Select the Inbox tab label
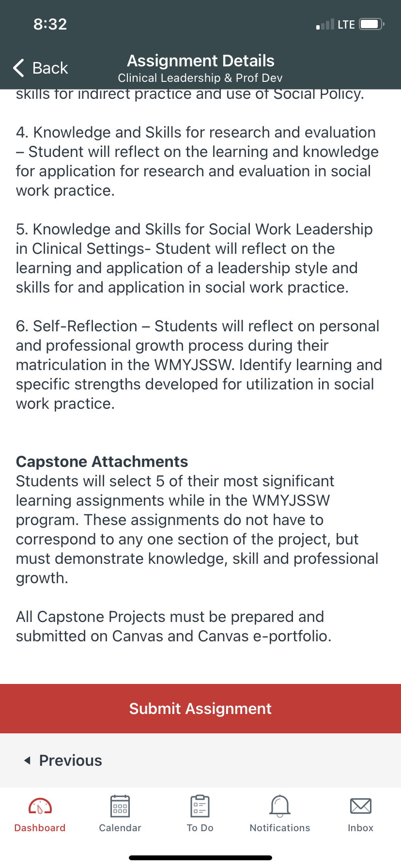401x868 pixels. (x=361, y=828)
